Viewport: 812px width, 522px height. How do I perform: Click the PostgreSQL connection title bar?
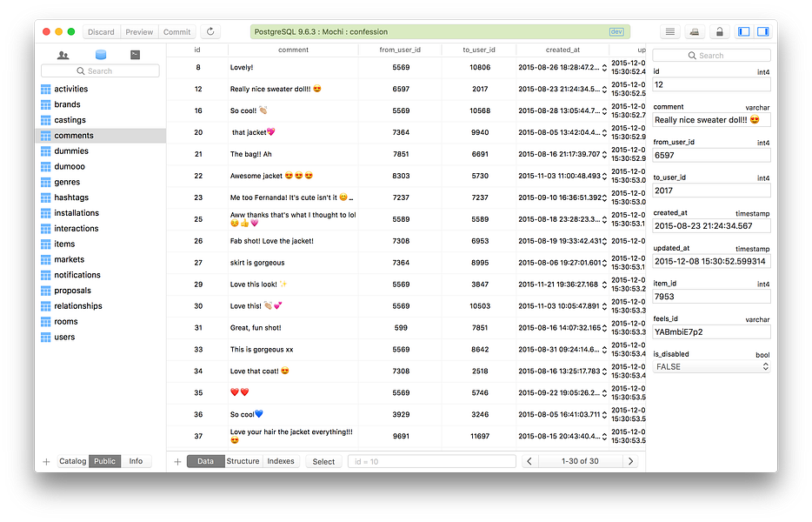pyautogui.click(x=440, y=31)
